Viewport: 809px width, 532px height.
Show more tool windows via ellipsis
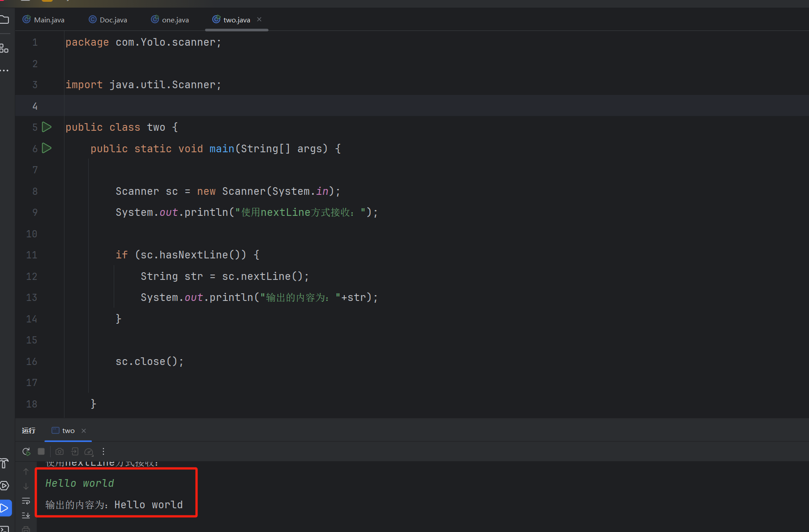pyautogui.click(x=4, y=70)
